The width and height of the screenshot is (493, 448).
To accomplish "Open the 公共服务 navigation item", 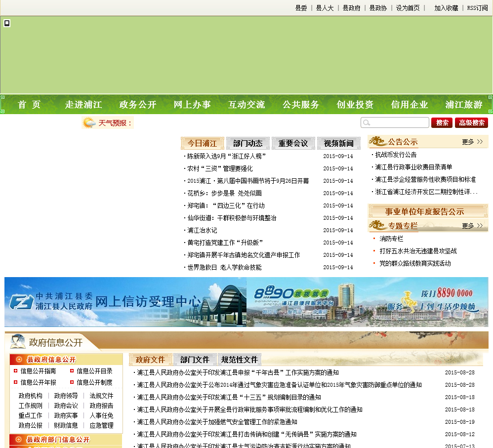I will pos(301,104).
